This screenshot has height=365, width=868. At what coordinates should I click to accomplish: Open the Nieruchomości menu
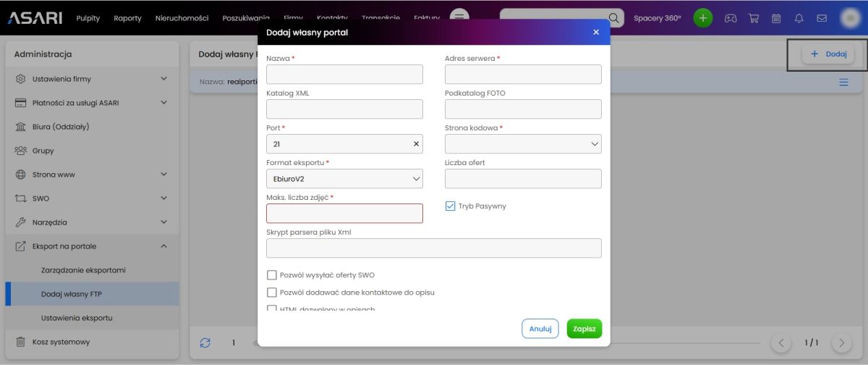(182, 18)
